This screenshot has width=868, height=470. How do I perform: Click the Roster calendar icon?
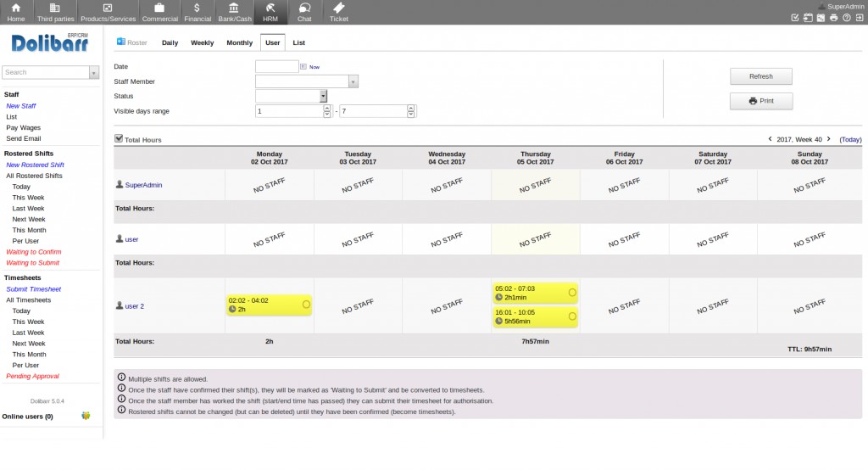[x=120, y=42]
